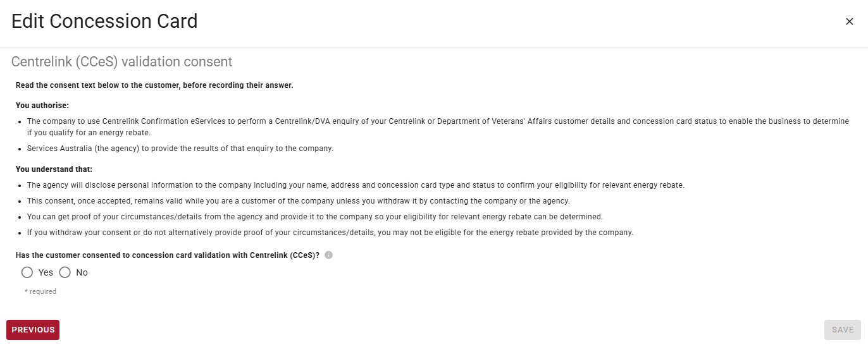Select the No radio button
This screenshot has width=868, height=347.
[65, 272]
